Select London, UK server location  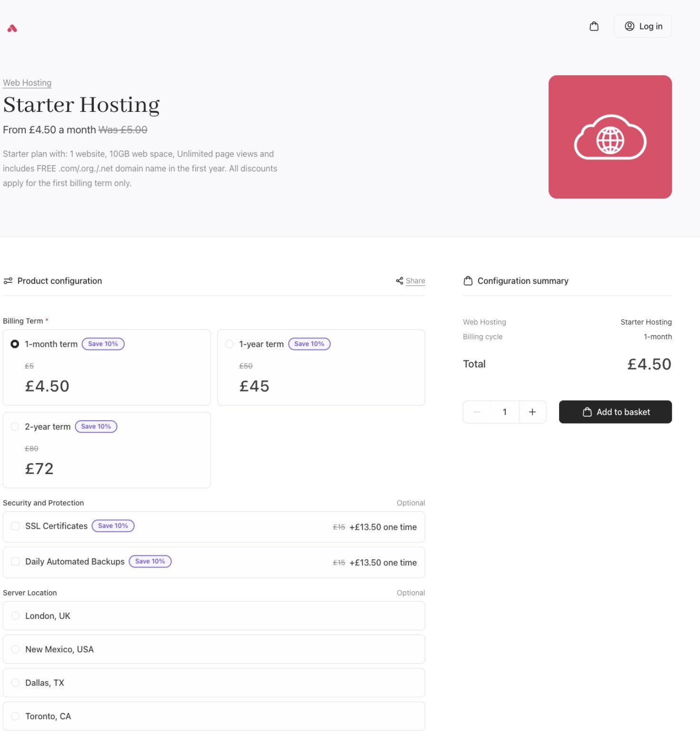coord(214,616)
